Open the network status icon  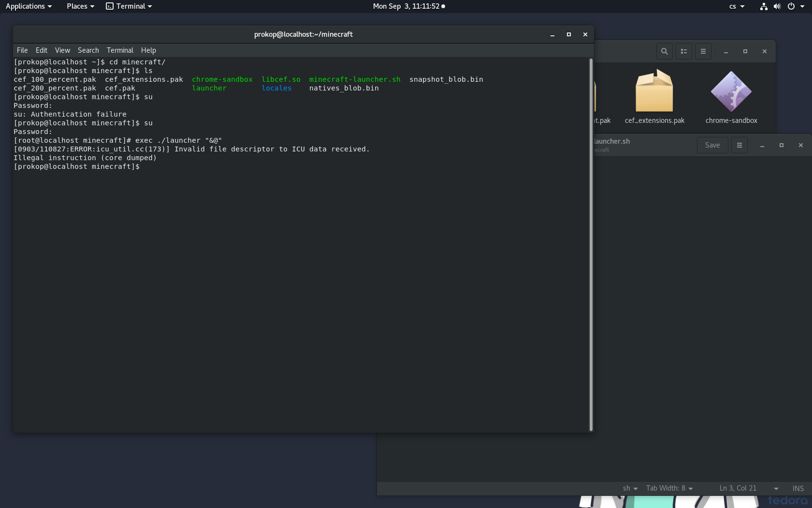(x=764, y=6)
